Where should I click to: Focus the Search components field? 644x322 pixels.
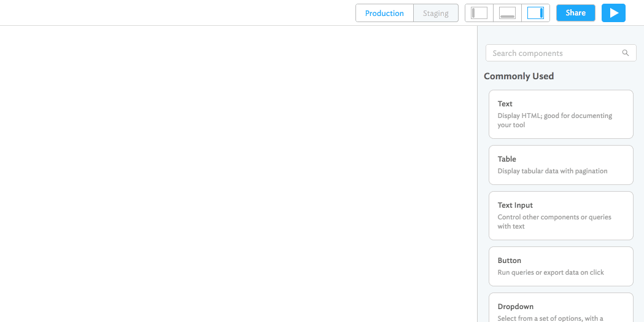pos(553,53)
